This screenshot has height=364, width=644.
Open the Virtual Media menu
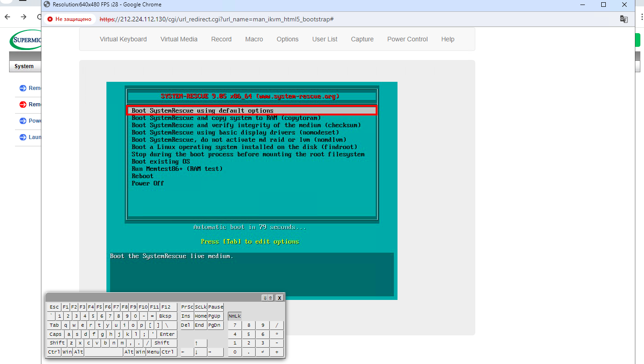point(179,39)
